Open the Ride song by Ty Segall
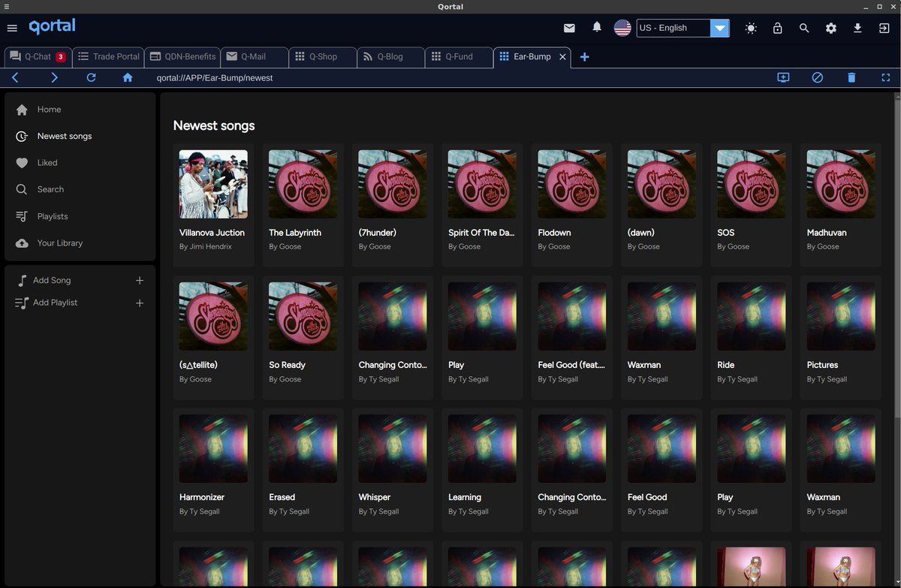This screenshot has width=901, height=588. click(752, 337)
